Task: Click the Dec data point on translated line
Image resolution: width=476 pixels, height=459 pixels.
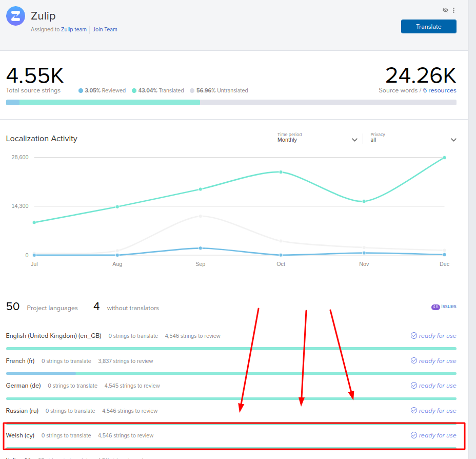Action: [444, 158]
